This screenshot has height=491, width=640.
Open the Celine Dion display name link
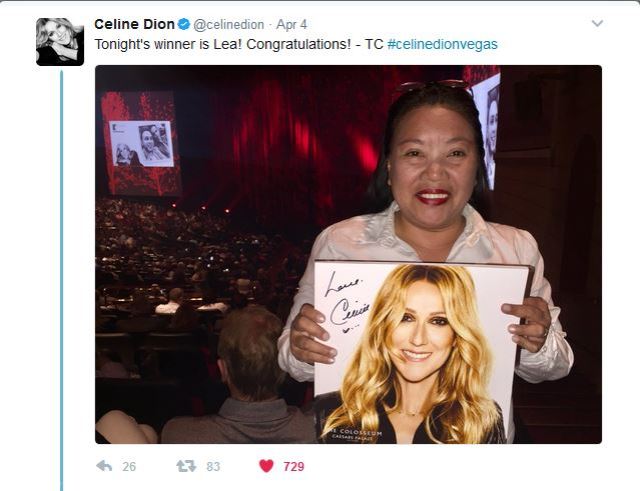pyautogui.click(x=134, y=24)
